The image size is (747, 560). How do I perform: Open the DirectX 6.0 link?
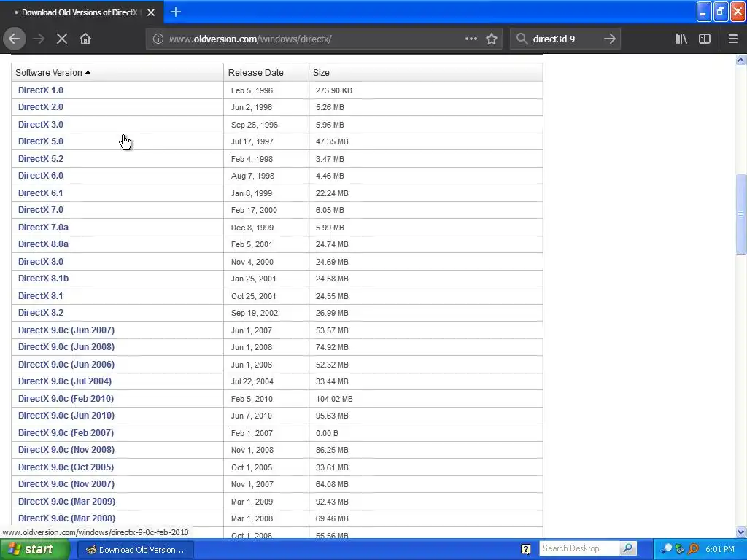click(41, 176)
